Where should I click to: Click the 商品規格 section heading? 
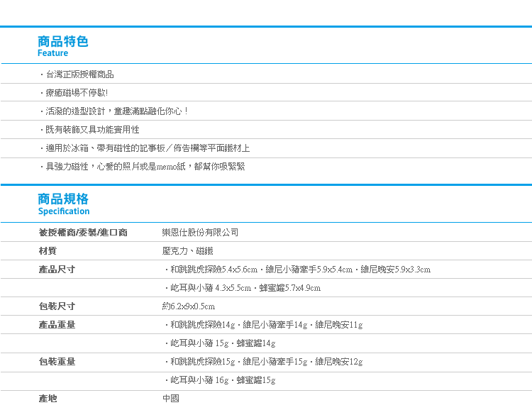tap(63, 199)
